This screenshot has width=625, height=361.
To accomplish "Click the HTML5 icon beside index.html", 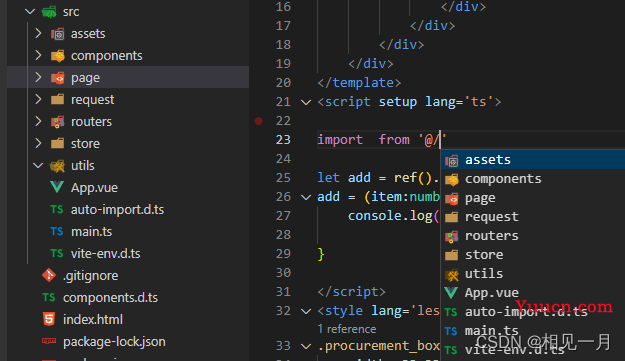I will (x=49, y=319).
